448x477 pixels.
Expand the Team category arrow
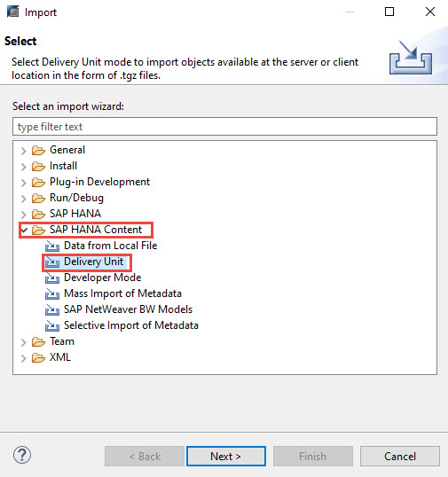point(23,342)
